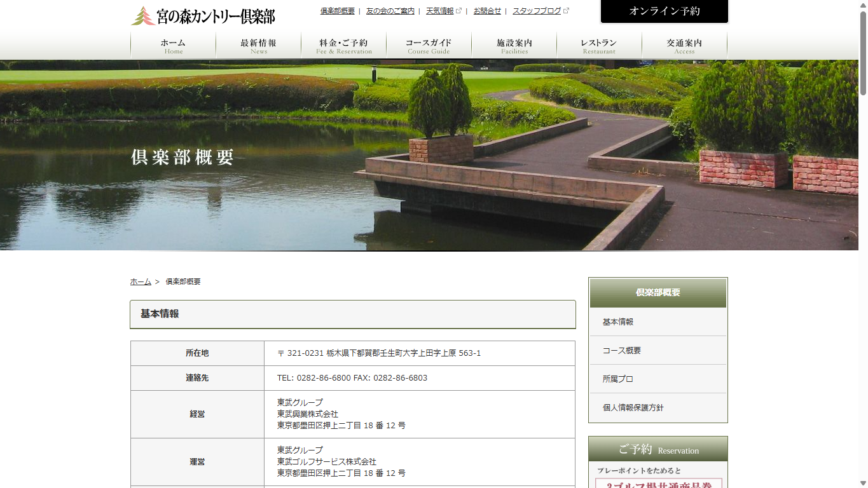Select コース概要 in sidebar
The height and width of the screenshot is (488, 868).
pos(658,351)
